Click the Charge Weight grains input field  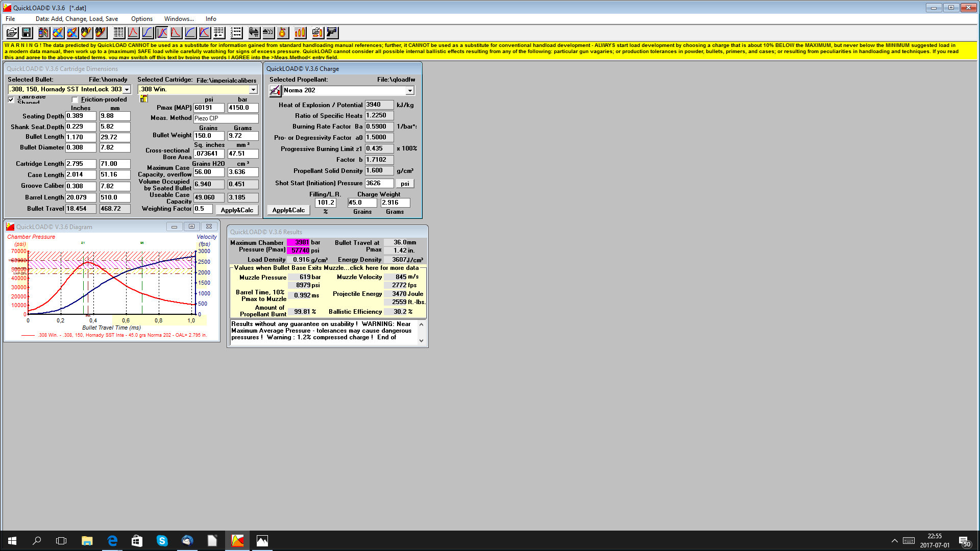(x=362, y=203)
